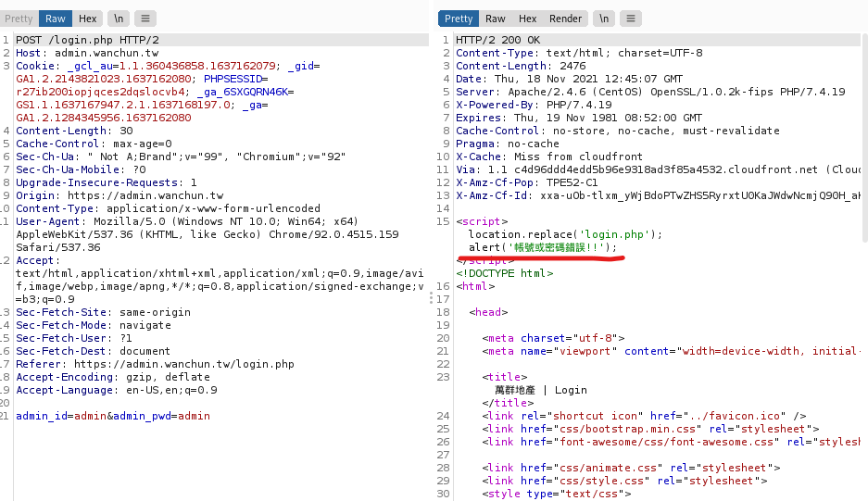Click the response pane vertical scrollbar
The height and width of the screenshot is (501, 868).
(864, 138)
